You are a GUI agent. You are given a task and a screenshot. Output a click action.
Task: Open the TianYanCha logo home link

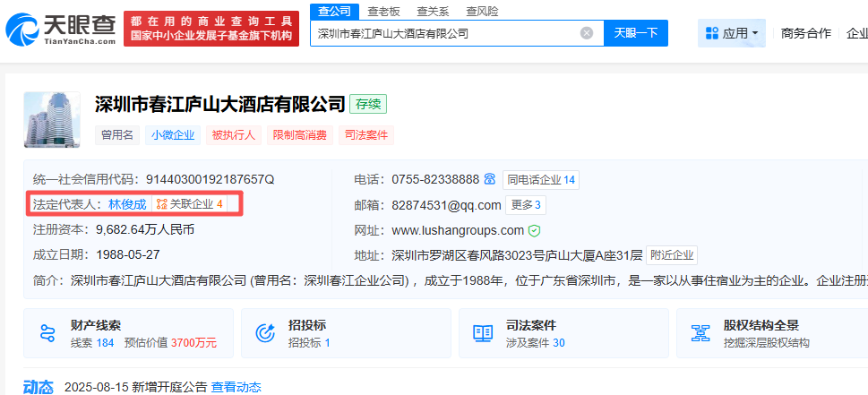coord(61,30)
